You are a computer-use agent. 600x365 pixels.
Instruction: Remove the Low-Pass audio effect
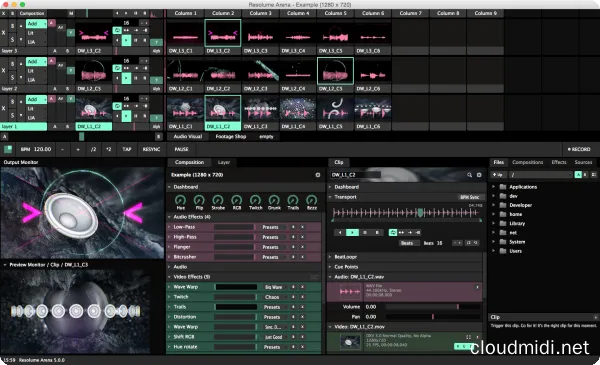pyautogui.click(x=302, y=227)
